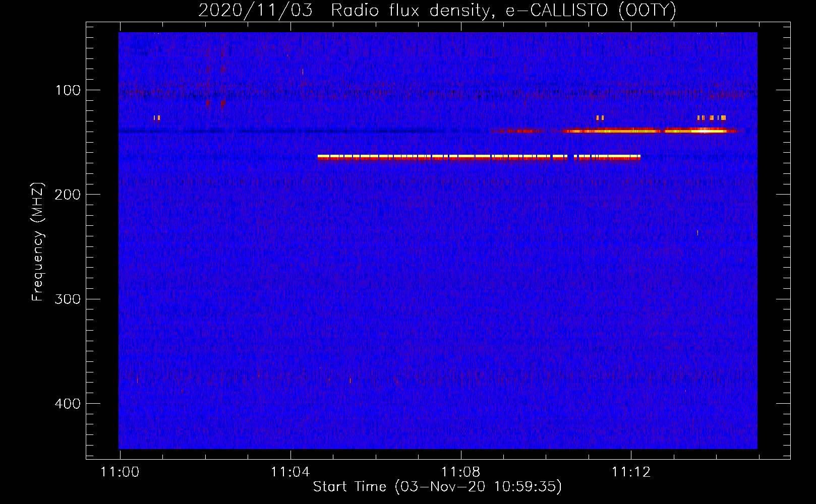Click the 300 frequency tick label

(68, 299)
